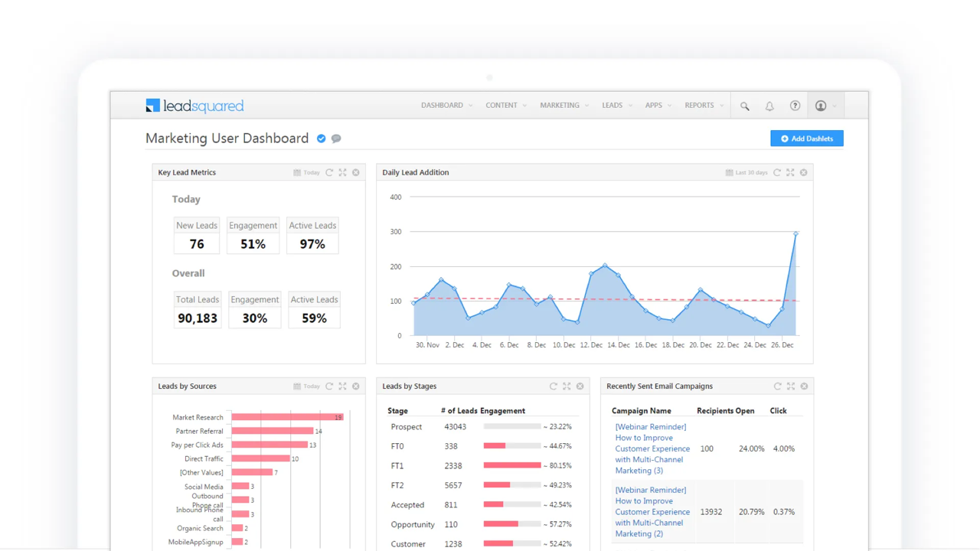Click lead count 5657 for FT2
This screenshot has height=551, width=980.
coord(453,485)
